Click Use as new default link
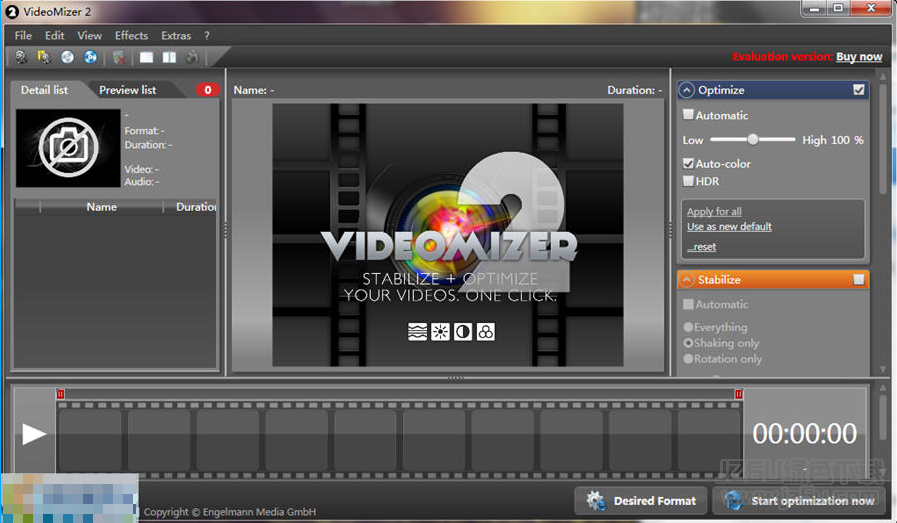The image size is (897, 523). coord(729,227)
